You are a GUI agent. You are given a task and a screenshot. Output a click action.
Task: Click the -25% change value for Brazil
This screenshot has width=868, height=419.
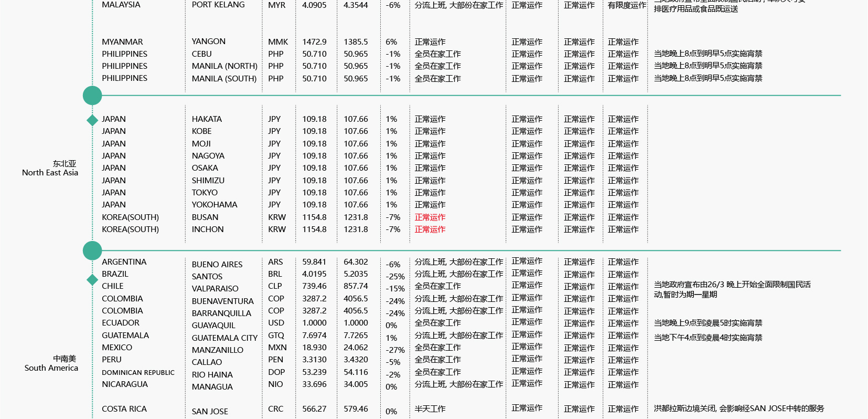(x=395, y=277)
